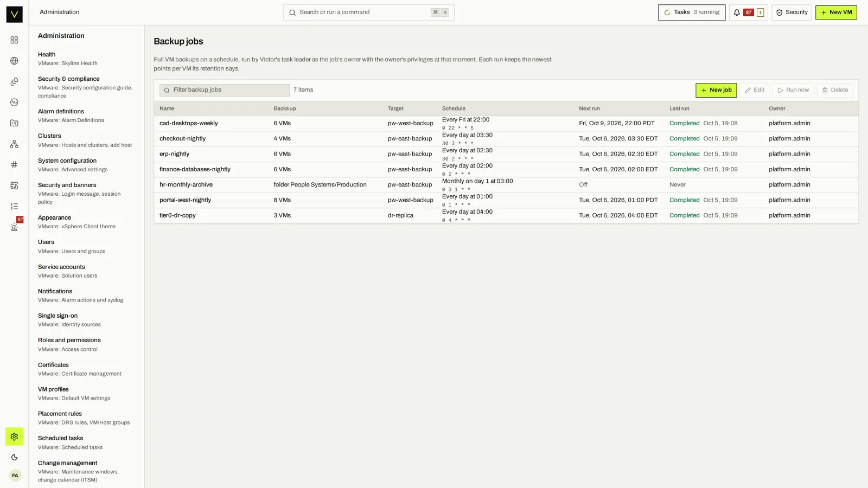The image size is (868, 488).
Task: Open the globe icon in the left rail
Action: pyautogui.click(x=14, y=61)
